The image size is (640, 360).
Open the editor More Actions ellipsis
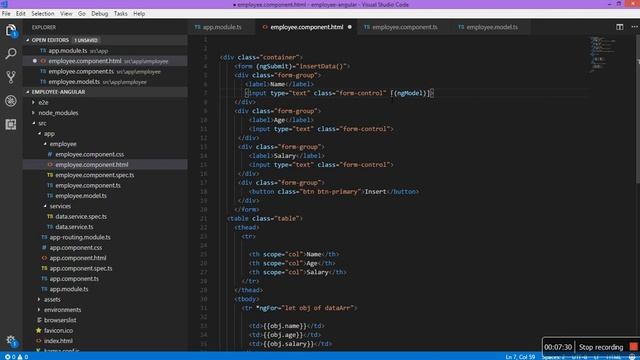coord(634,27)
